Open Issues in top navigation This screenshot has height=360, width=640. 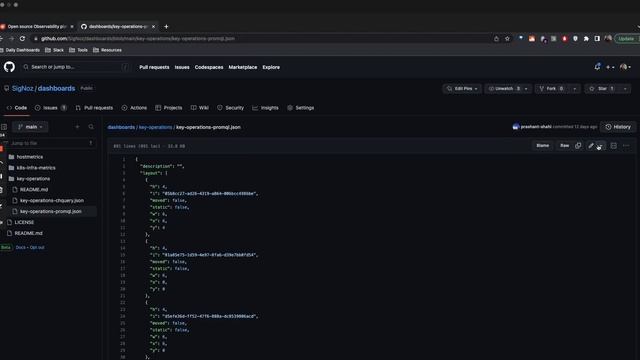click(x=182, y=67)
